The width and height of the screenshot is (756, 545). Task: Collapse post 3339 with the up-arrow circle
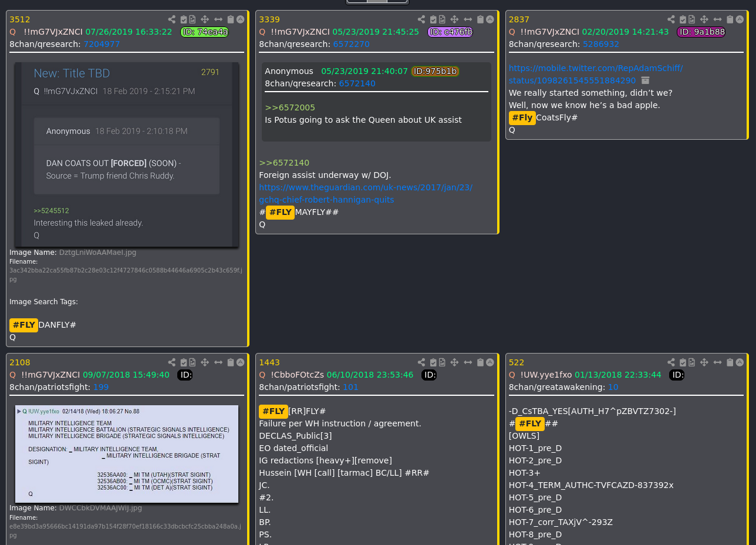[x=490, y=19]
